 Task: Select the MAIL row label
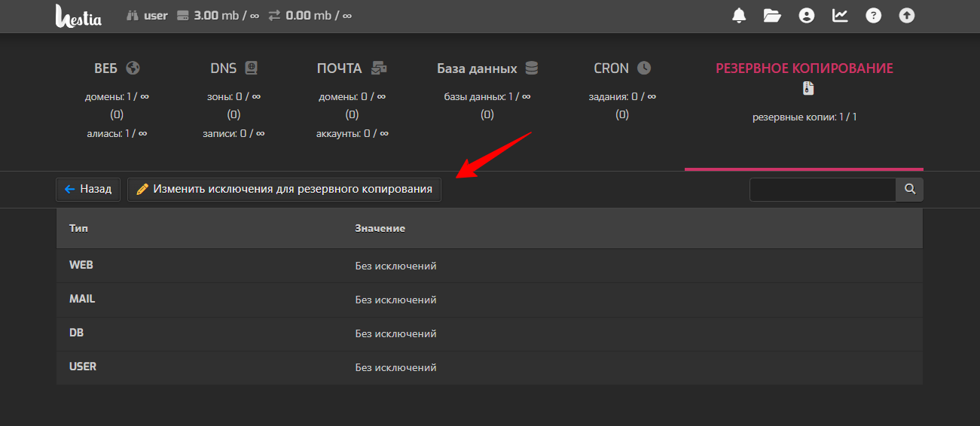pyautogui.click(x=82, y=299)
